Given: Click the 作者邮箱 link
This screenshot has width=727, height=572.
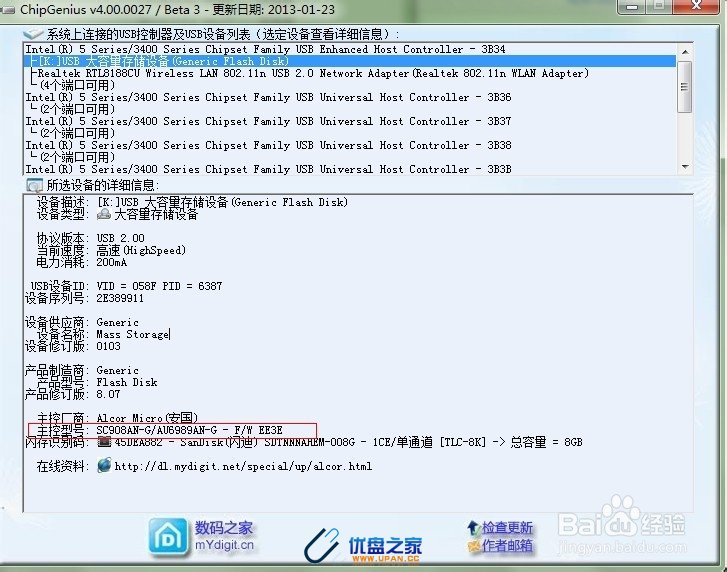Looking at the screenshot, I should pyautogui.click(x=507, y=546).
